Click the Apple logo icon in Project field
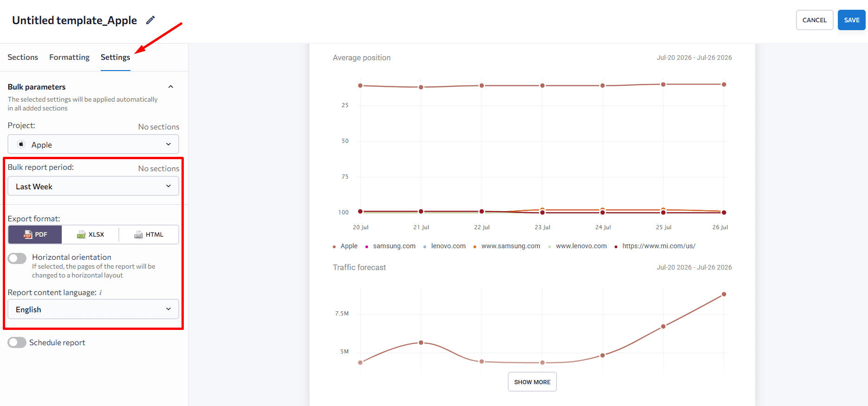The width and height of the screenshot is (868, 406). pos(21,144)
